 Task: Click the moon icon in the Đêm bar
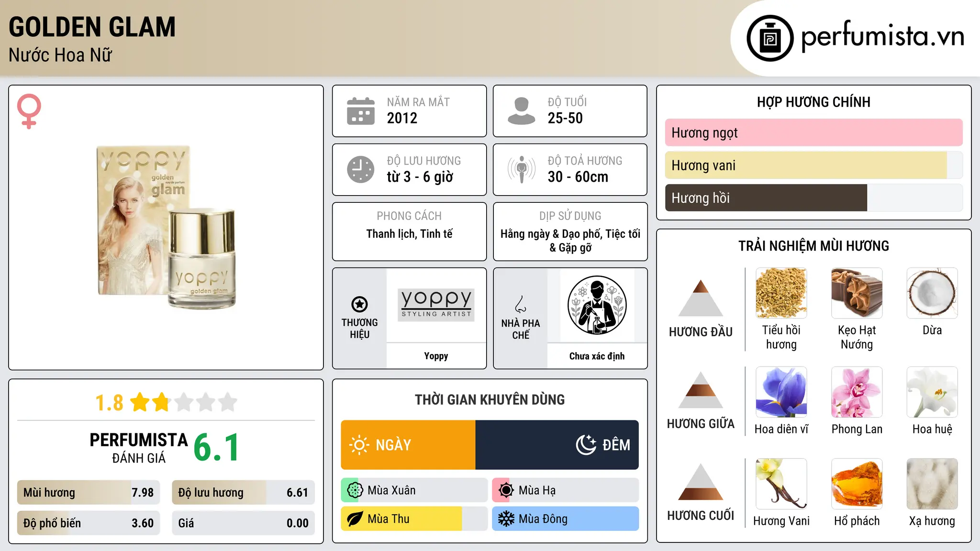[586, 445]
